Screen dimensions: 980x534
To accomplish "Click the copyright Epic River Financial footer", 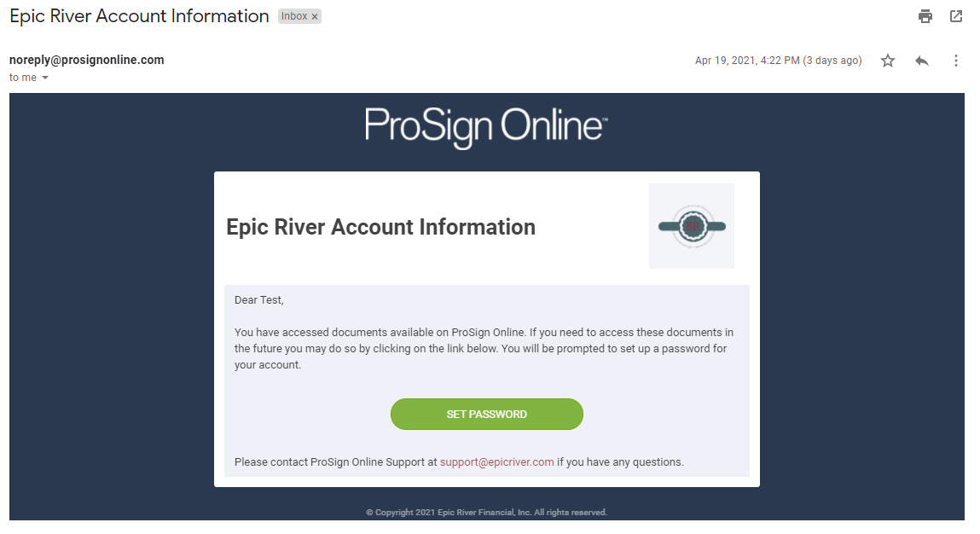I will click(x=486, y=512).
